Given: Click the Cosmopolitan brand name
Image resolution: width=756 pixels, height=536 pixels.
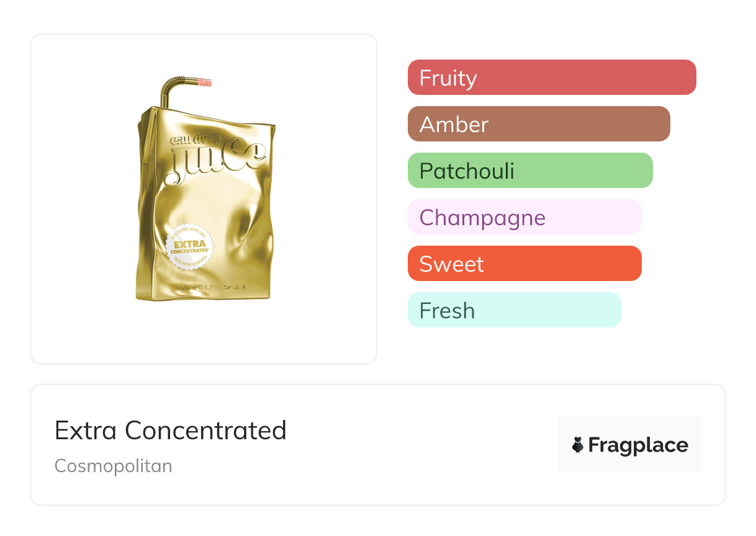Looking at the screenshot, I should tap(114, 465).
